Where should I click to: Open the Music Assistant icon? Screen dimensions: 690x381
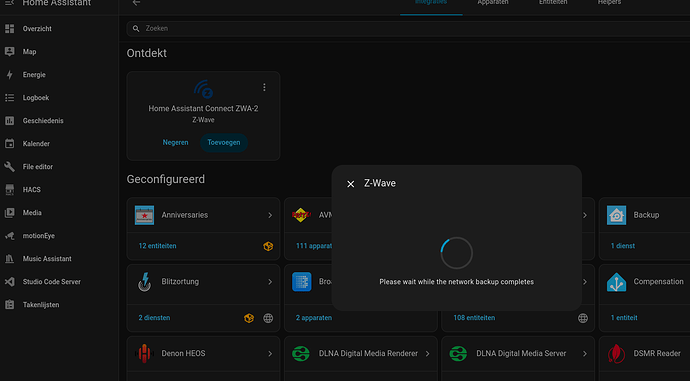[10, 259]
